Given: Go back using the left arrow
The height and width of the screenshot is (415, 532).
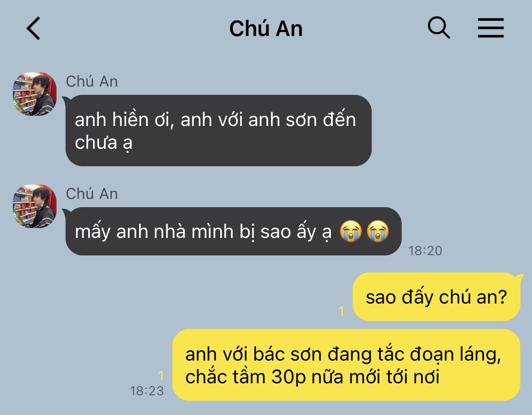Looking at the screenshot, I should point(33,29).
